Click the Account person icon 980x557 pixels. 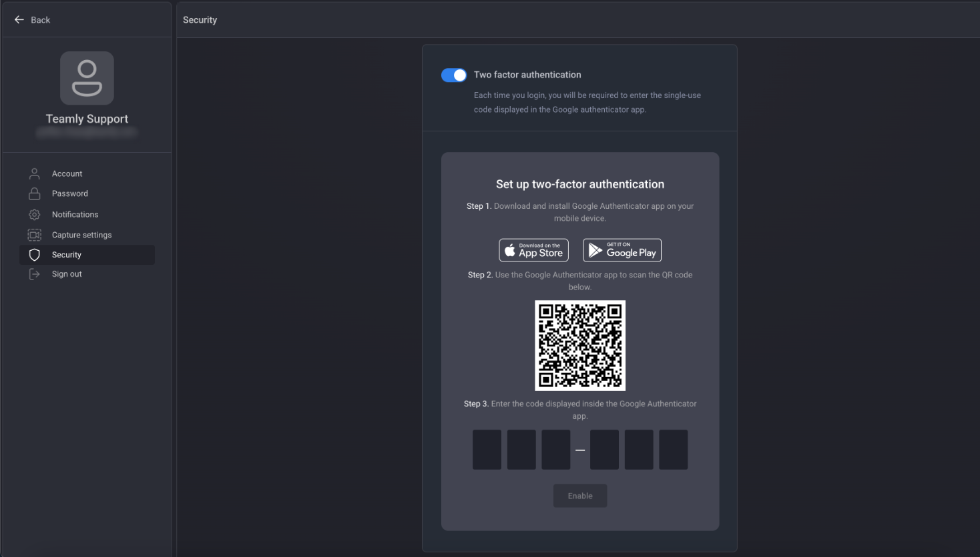tap(35, 173)
